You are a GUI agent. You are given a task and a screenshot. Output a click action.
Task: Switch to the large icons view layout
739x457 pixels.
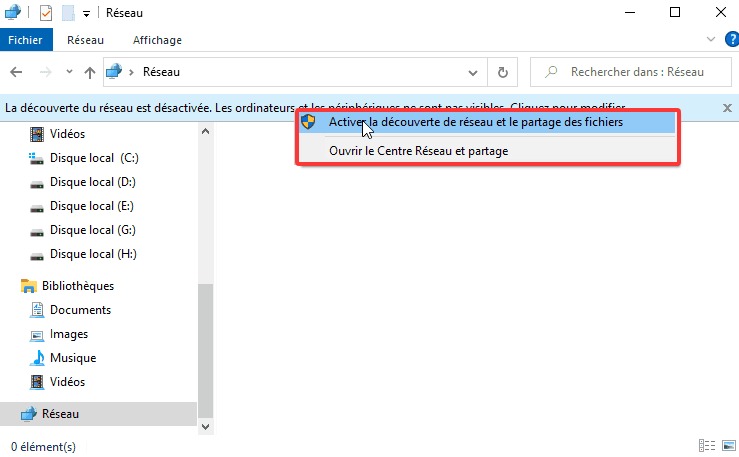coord(726,445)
